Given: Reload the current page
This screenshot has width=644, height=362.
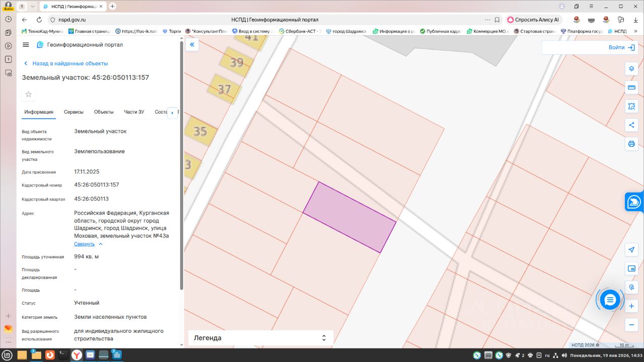Looking at the screenshot, I should tap(39, 20).
